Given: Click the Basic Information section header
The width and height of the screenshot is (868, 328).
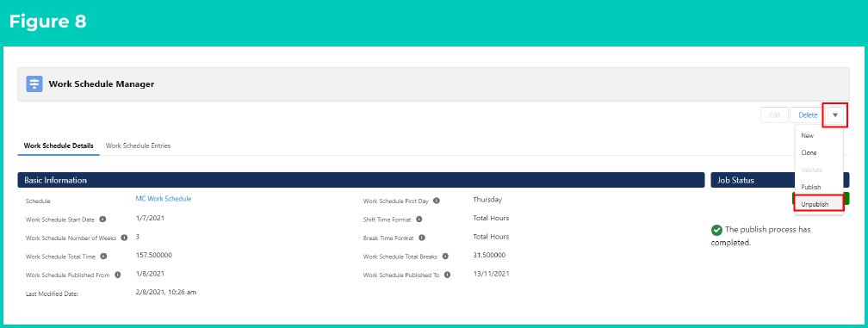Looking at the screenshot, I should click(360, 180).
